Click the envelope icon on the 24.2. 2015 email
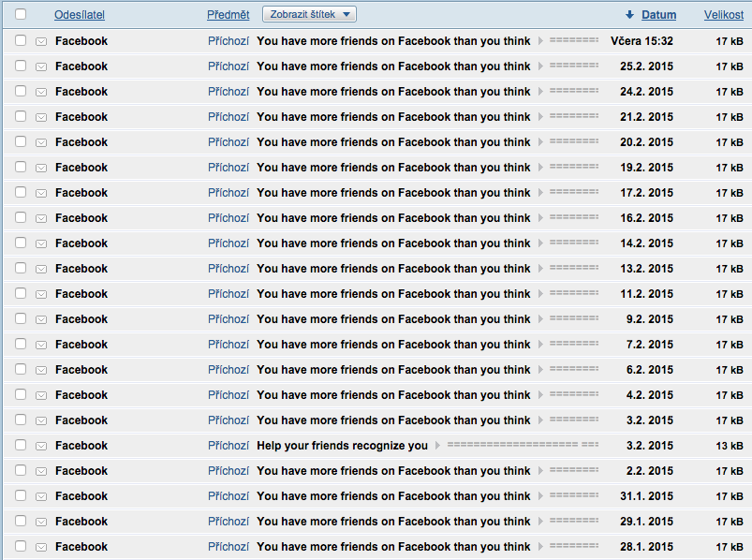This screenshot has height=560, width=752. click(41, 92)
